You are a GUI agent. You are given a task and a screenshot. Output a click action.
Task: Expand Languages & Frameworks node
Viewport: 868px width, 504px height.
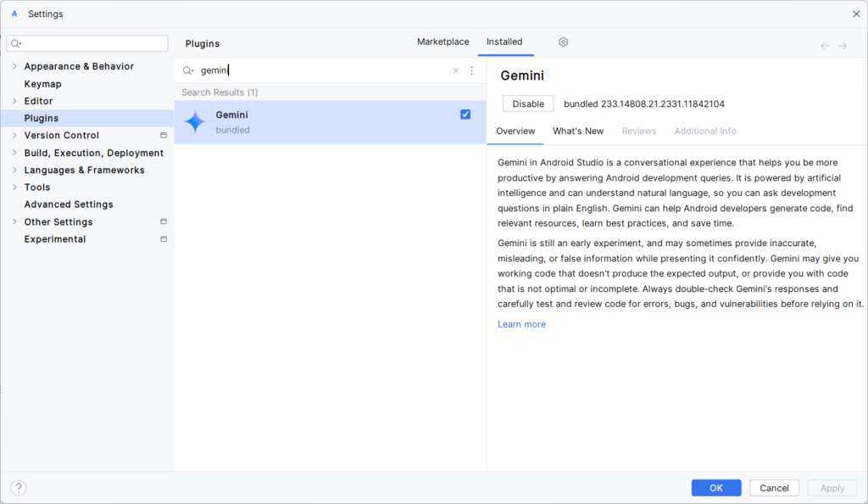click(14, 170)
